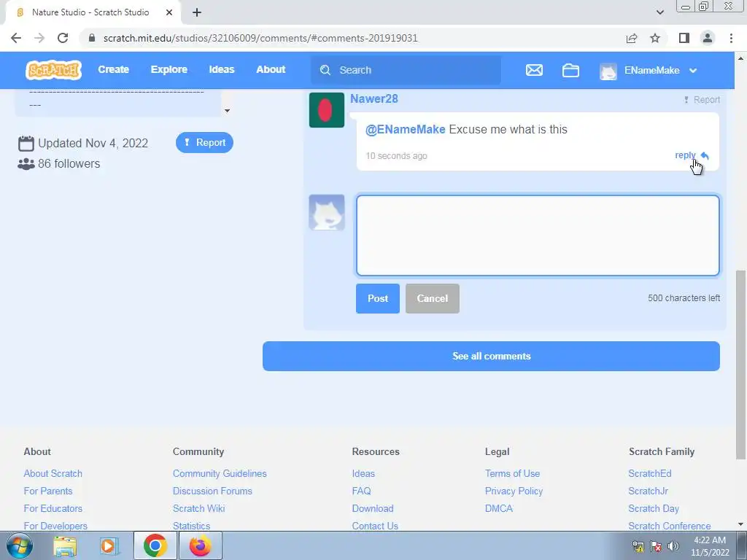Click the Action Center flag tray icon
Screen dimensions: 747x560
(x=656, y=546)
